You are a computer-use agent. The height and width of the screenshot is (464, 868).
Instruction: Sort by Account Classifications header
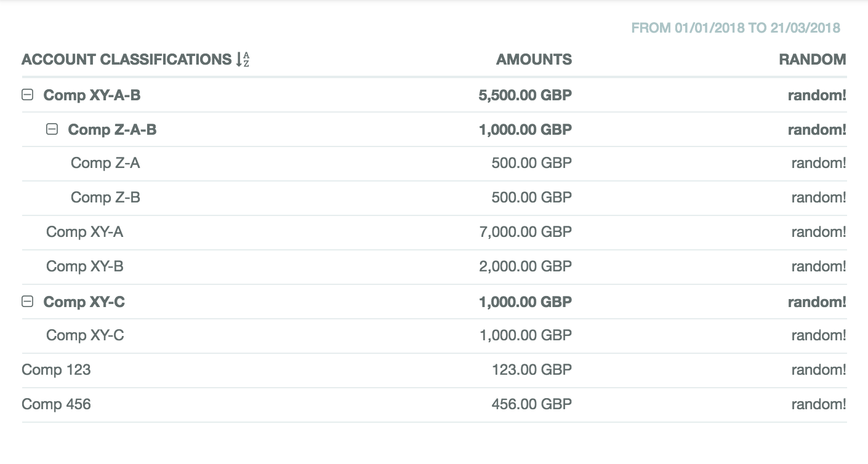pyautogui.click(x=126, y=60)
